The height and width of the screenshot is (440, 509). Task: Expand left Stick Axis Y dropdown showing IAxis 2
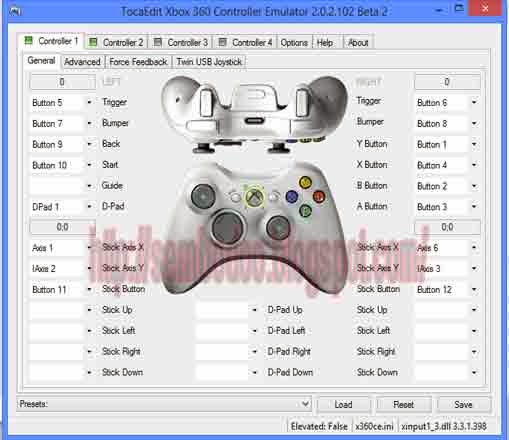[x=89, y=268]
